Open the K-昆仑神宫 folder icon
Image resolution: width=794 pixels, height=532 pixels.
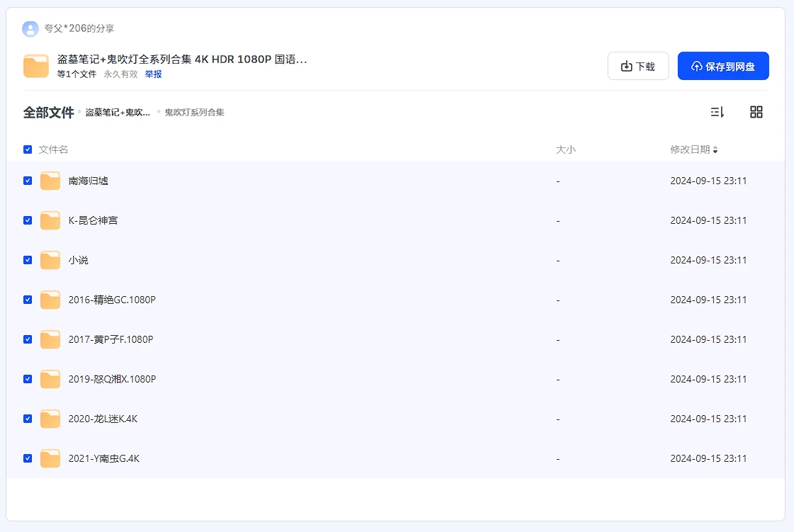(50, 220)
